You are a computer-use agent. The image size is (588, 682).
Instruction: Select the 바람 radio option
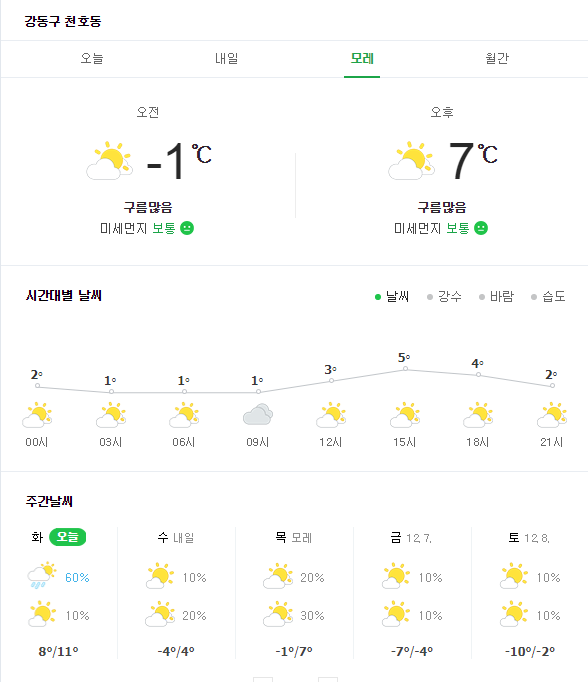[496, 297]
